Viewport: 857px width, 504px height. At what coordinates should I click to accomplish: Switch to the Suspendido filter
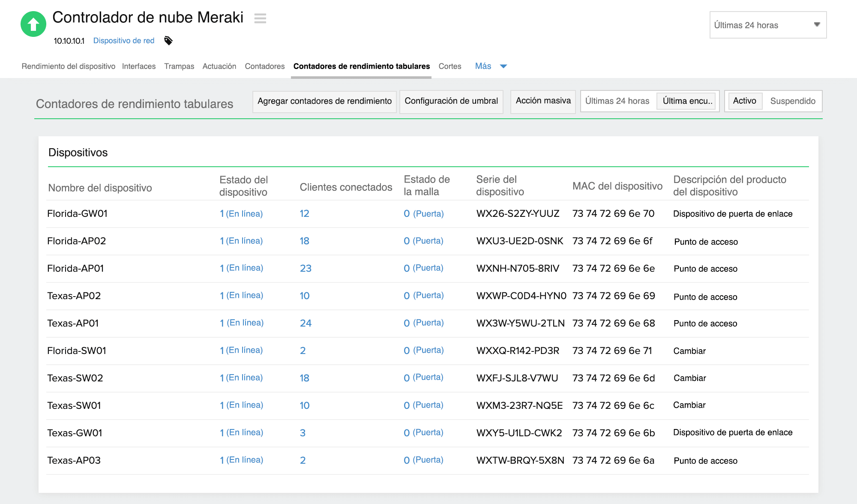(792, 101)
